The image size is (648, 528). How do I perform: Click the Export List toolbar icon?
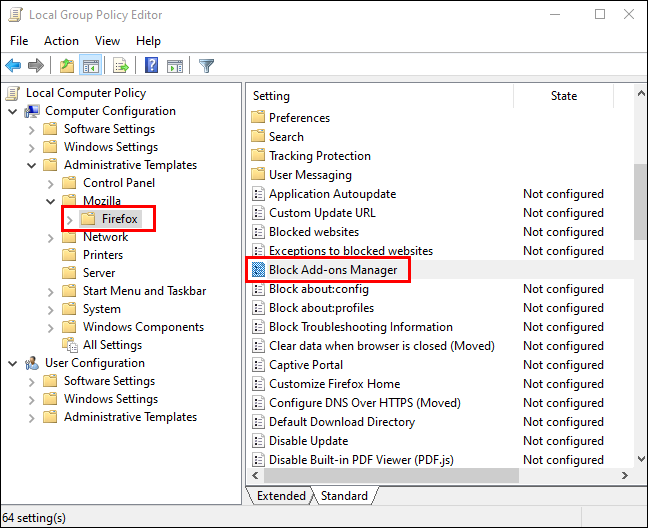[121, 65]
